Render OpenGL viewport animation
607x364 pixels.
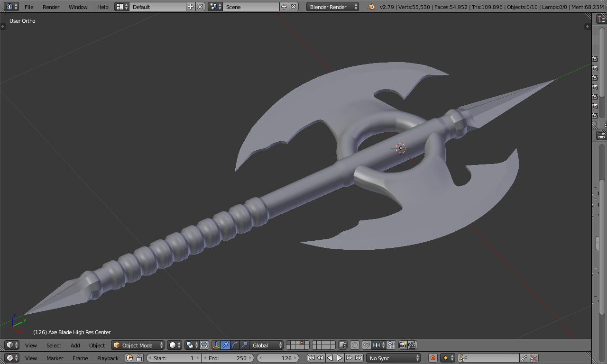click(x=412, y=345)
